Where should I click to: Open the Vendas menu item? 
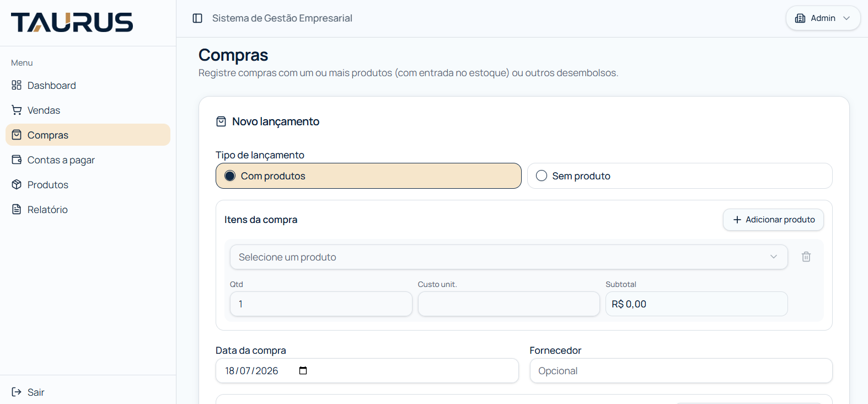point(88,110)
